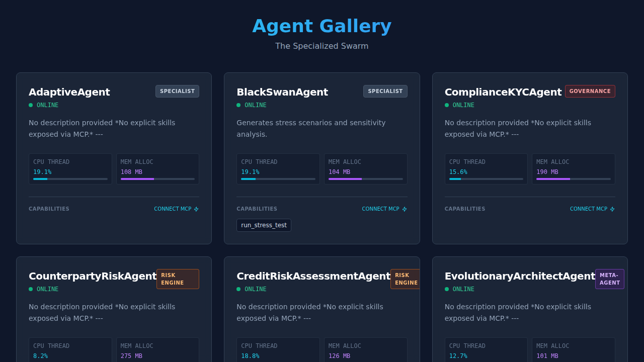Select the run_stress_test capability chip
The image size is (644, 362).
point(264,225)
